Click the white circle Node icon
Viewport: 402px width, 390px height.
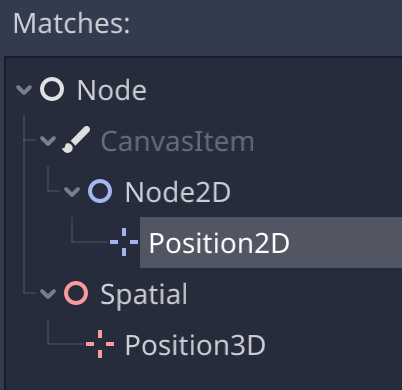52,90
